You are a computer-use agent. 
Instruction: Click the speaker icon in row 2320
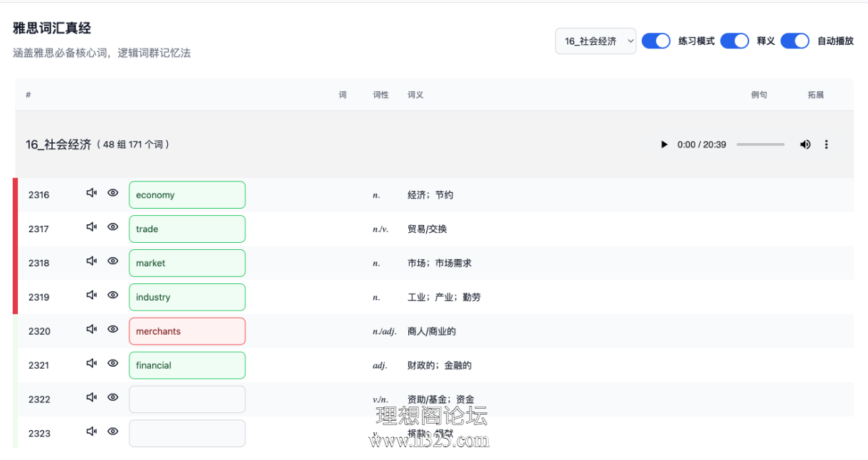tap(91, 329)
